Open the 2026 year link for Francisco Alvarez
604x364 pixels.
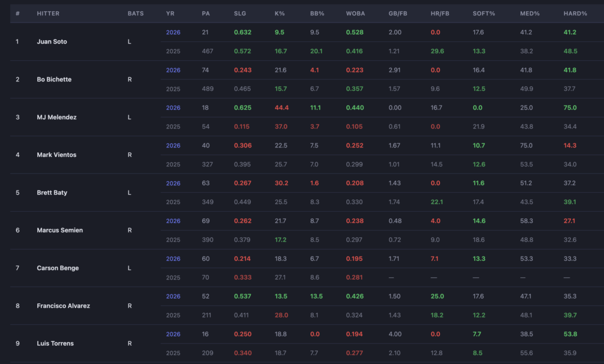173,297
